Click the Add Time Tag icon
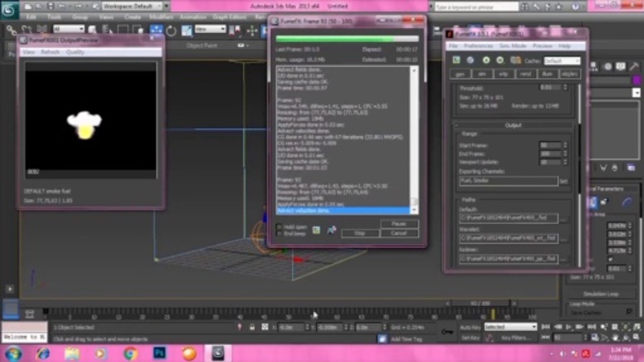This screenshot has width=644, height=362. pos(383,339)
